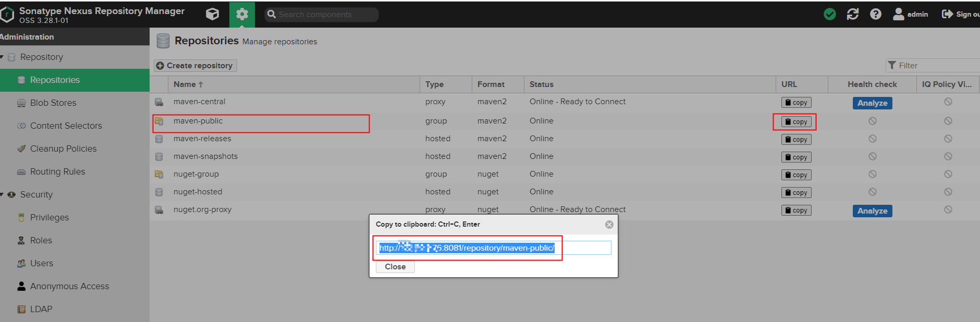The width and height of the screenshot is (980, 322).
Task: Copy URL of maven-public repository
Action: tap(795, 122)
